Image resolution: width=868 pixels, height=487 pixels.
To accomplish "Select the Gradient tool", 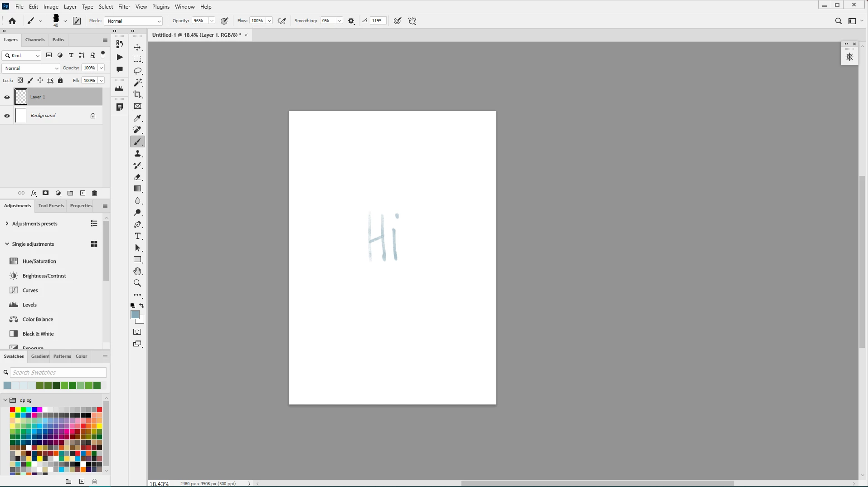I will click(137, 189).
